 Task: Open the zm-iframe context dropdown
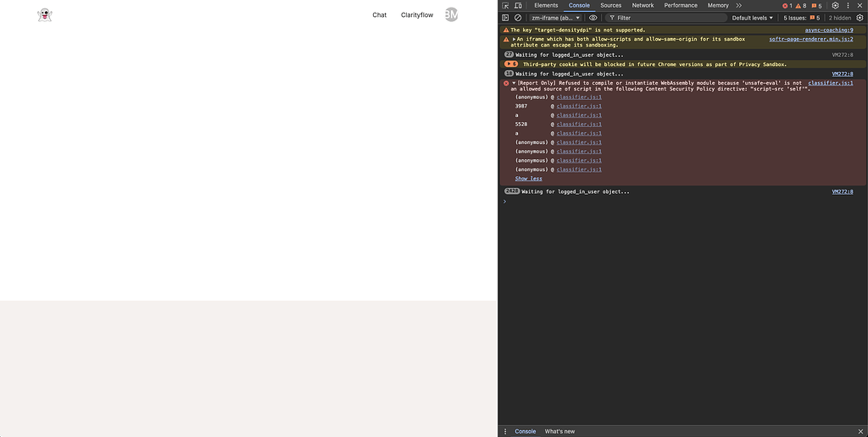(555, 18)
